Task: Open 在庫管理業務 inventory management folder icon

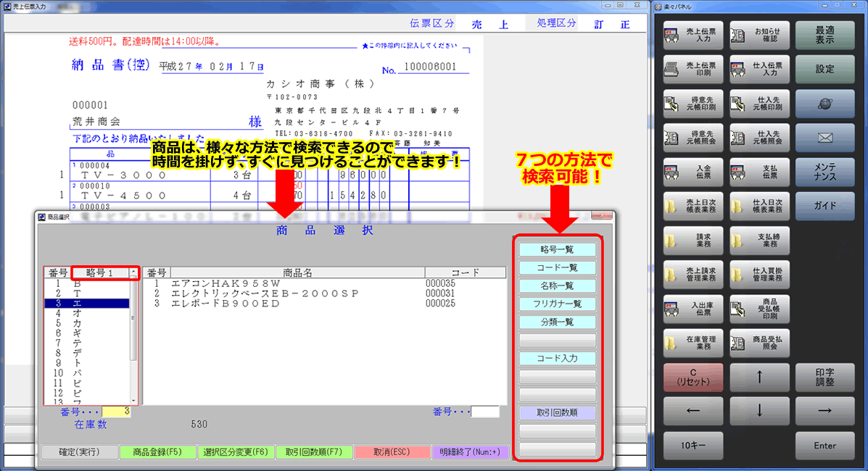Action: [693, 343]
